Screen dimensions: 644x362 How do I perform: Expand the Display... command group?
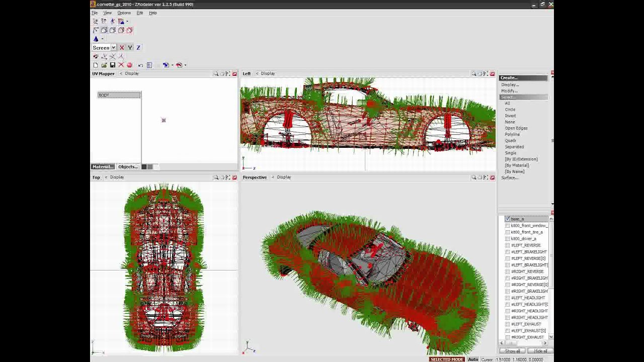510,85
